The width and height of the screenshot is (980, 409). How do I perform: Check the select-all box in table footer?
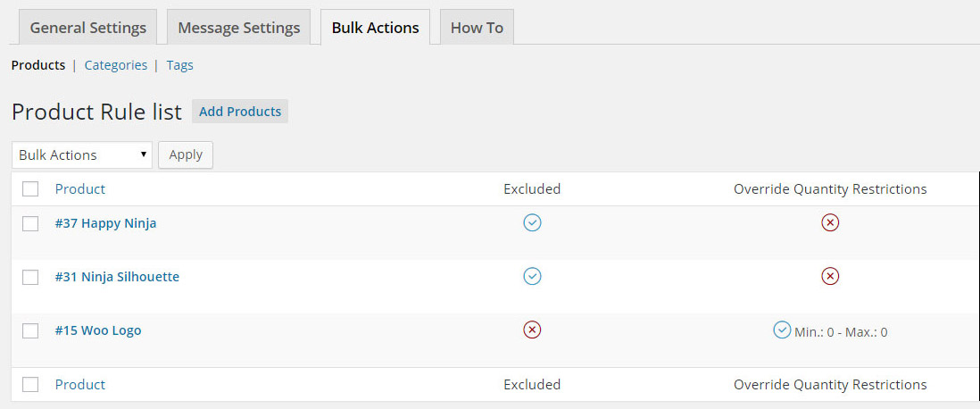click(30, 384)
